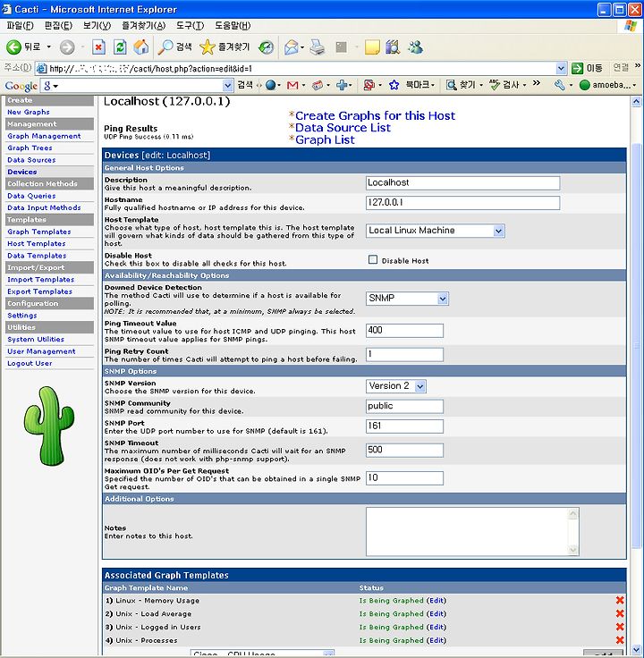Click inside the Notes text area
This screenshot has height=658, width=644.
467,532
